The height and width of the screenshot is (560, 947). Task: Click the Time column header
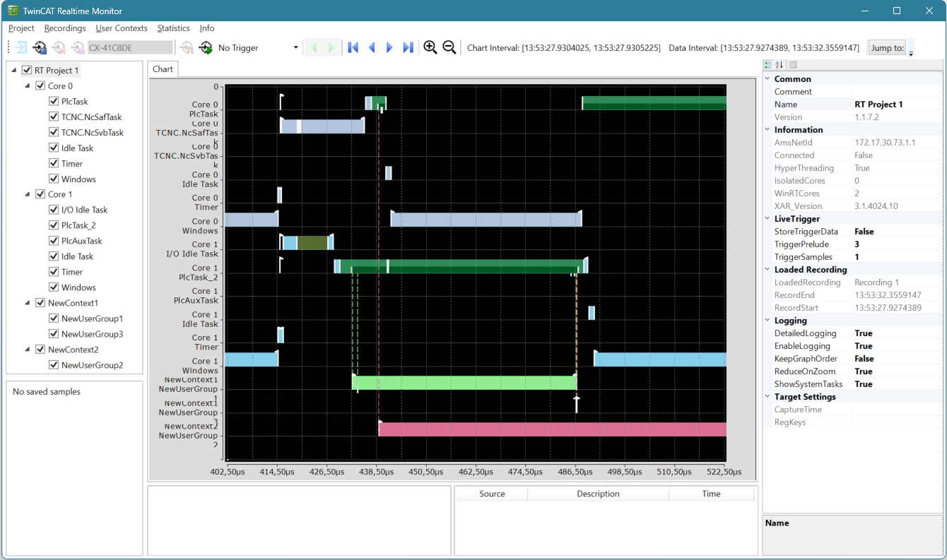pyautogui.click(x=711, y=494)
